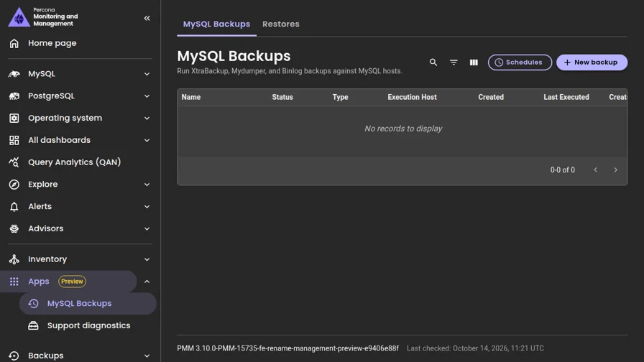Click the Inventory tree icon
The height and width of the screenshot is (362, 644).
(x=14, y=259)
